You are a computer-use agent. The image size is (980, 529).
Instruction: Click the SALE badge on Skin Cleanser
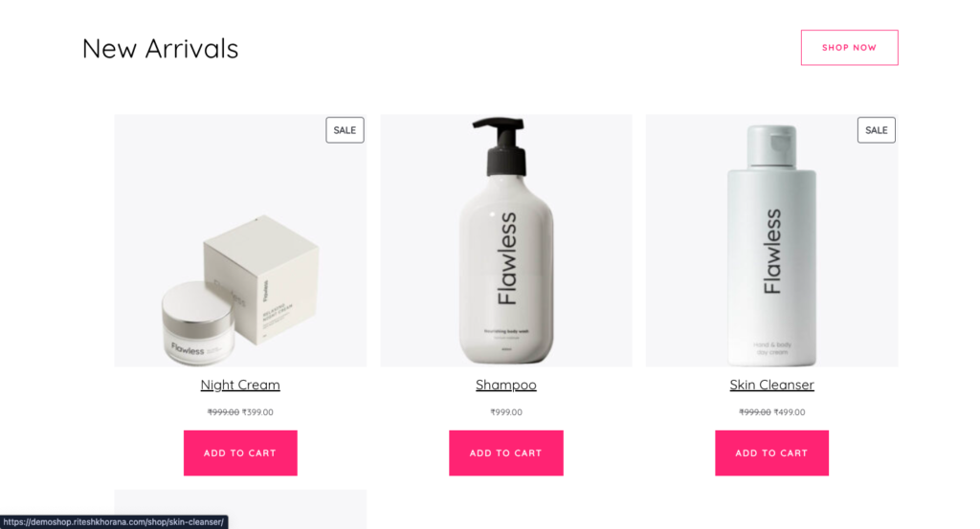[x=877, y=130]
